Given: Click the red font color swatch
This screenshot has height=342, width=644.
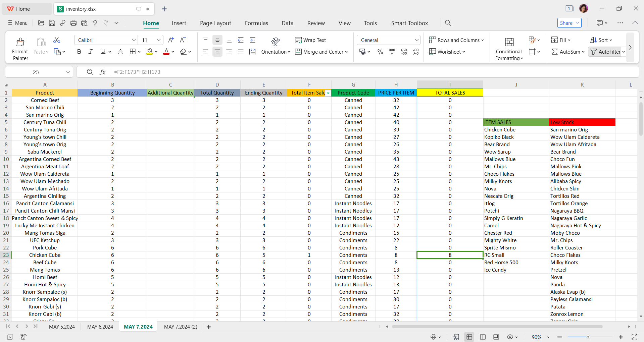Looking at the screenshot, I should [x=166, y=52].
